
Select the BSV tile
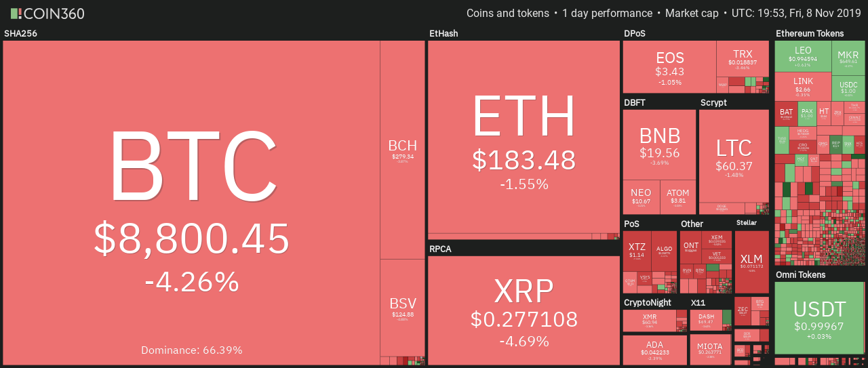click(402, 307)
